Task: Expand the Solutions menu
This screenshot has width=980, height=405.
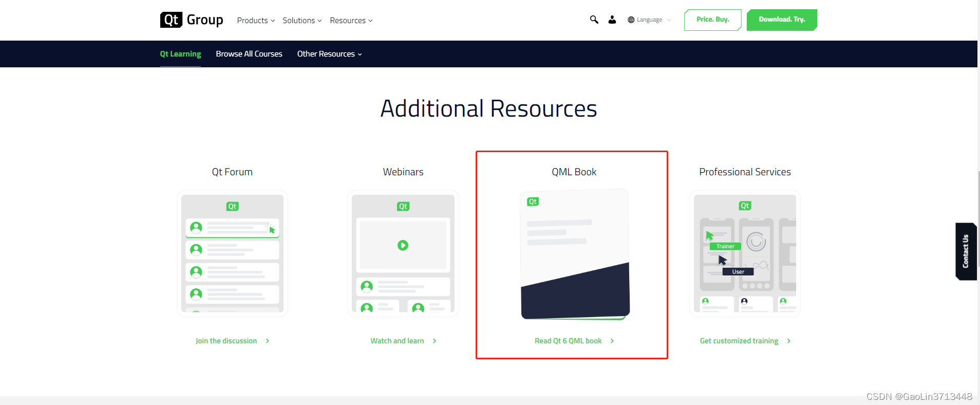Action: click(x=302, y=21)
